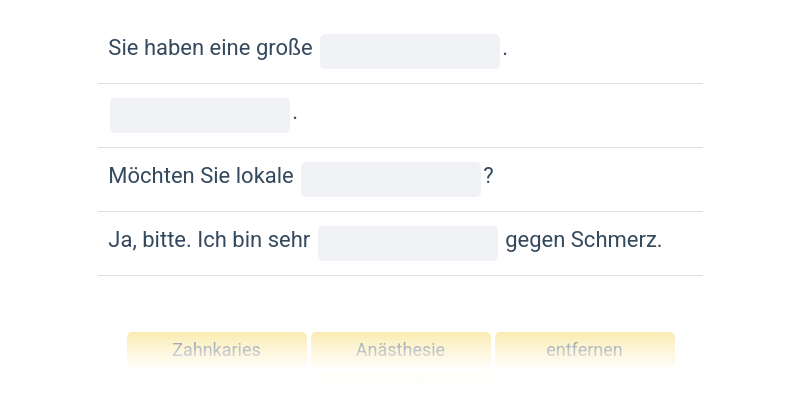Select the blank before "gegen Schmerz"
Screen dimensions: 800x400
408,243
